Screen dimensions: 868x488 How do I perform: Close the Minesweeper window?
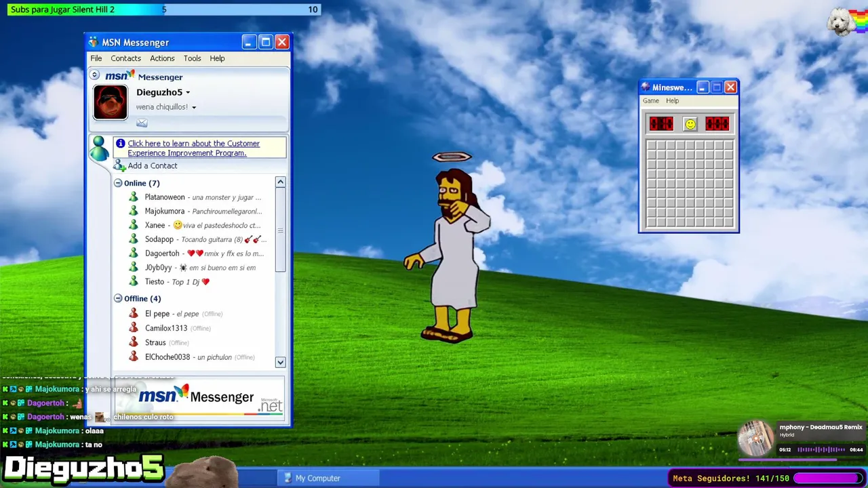pyautogui.click(x=730, y=87)
